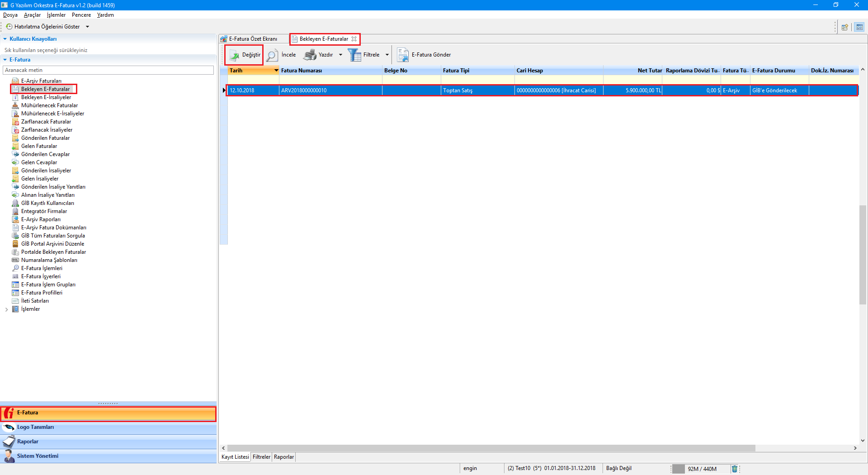
Task: Open GİB Kayıtlı Kullanıcılar item
Action: click(47, 203)
